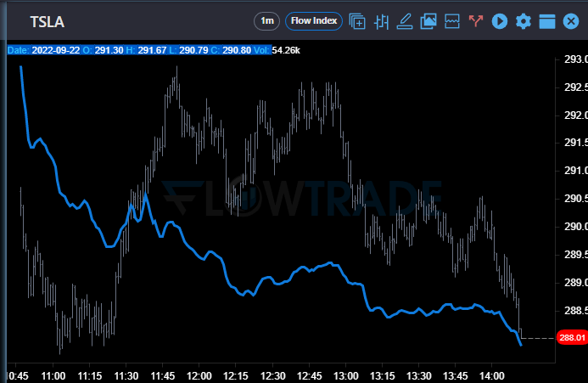Start playback with the play button
588x383 pixels.
point(500,21)
